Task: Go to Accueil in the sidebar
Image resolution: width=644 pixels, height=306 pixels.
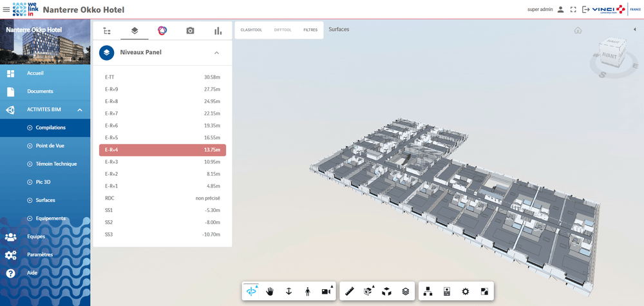Action: [x=45, y=73]
